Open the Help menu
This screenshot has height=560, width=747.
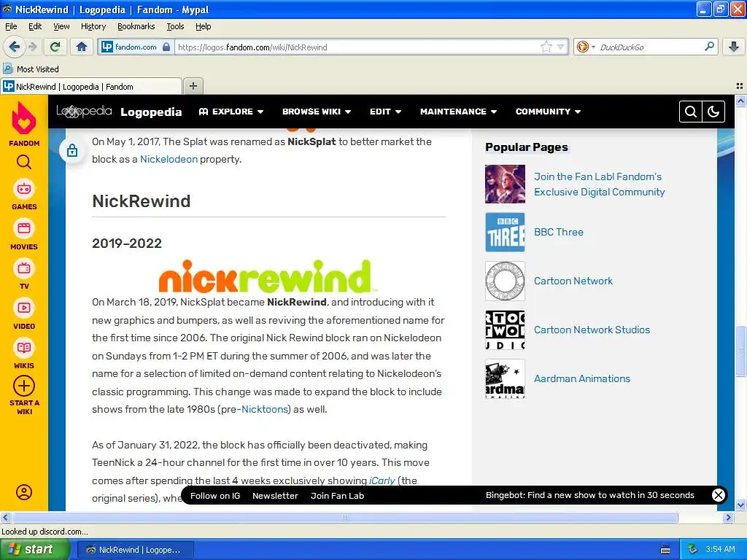point(203,26)
